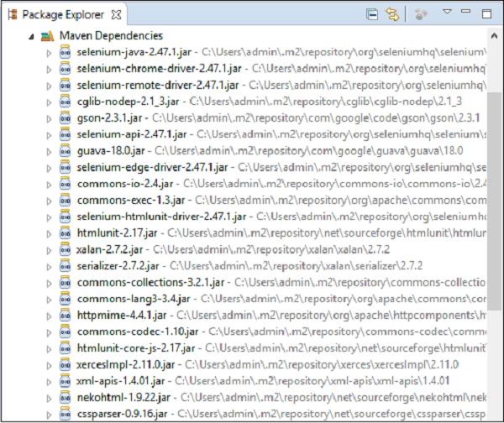Image resolution: width=504 pixels, height=423 pixels.
Task: Select the Maven Dependencies label
Action: (111, 35)
